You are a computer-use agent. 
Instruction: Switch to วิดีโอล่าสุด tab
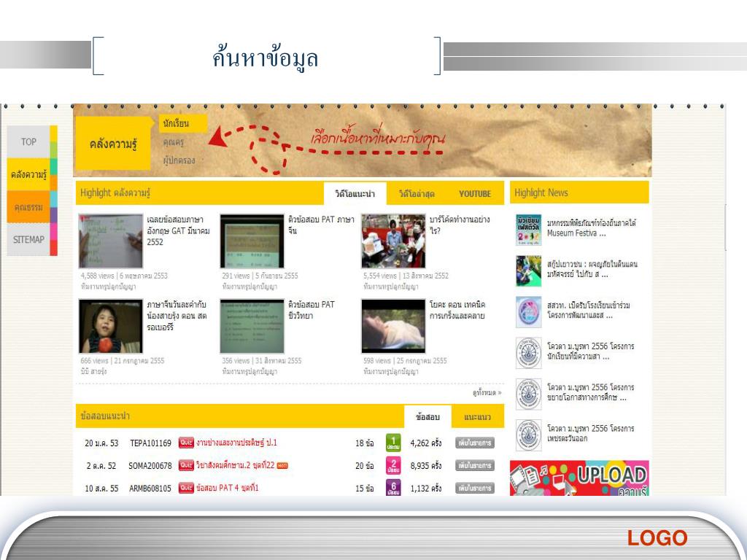coord(417,194)
